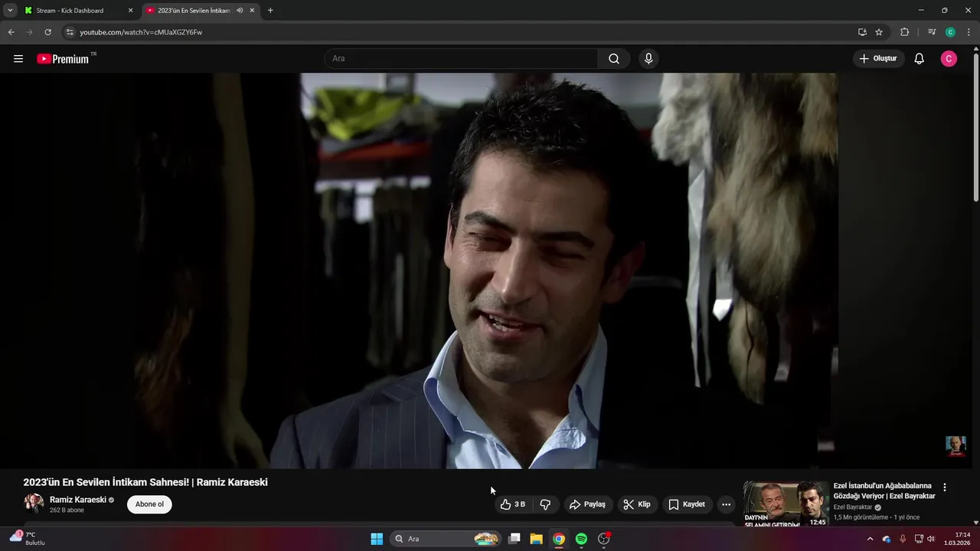Open more actions ellipsis under video
Image resolution: width=980 pixels, height=551 pixels.
coord(726,504)
